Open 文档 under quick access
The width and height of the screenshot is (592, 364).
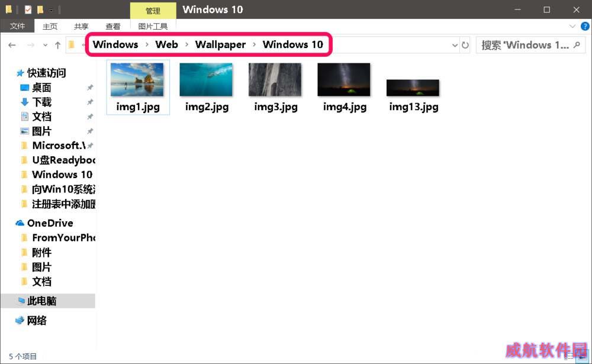(x=41, y=117)
